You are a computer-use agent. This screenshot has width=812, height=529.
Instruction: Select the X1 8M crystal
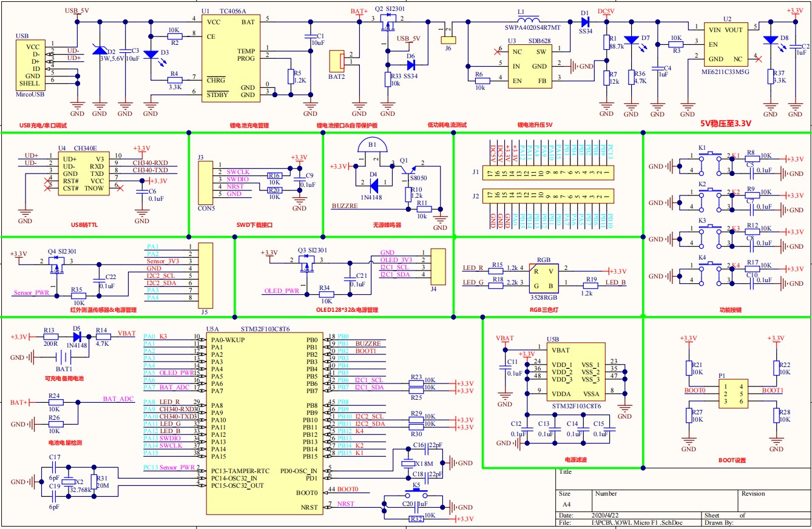[x=408, y=464]
